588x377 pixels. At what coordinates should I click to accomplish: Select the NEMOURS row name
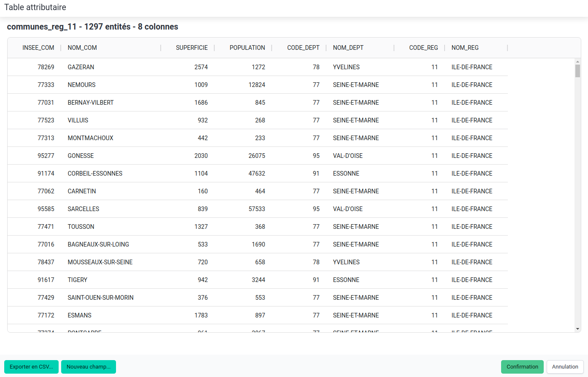click(x=82, y=85)
